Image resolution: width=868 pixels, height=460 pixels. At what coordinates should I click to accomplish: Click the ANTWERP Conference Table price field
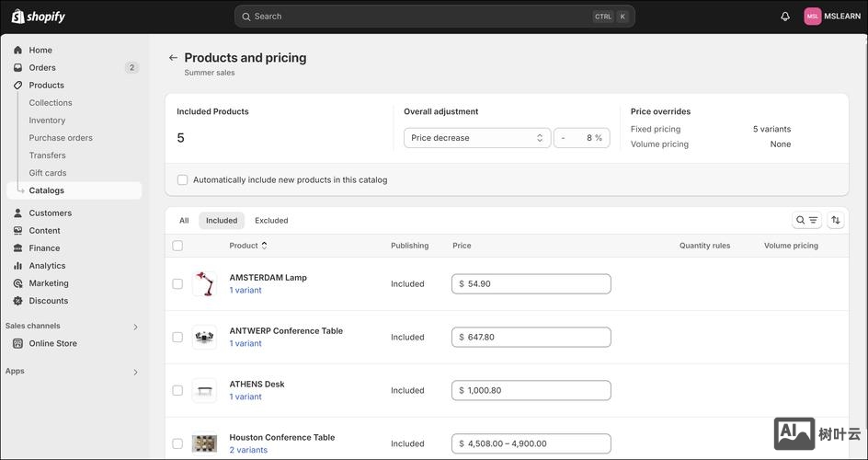[531, 338]
